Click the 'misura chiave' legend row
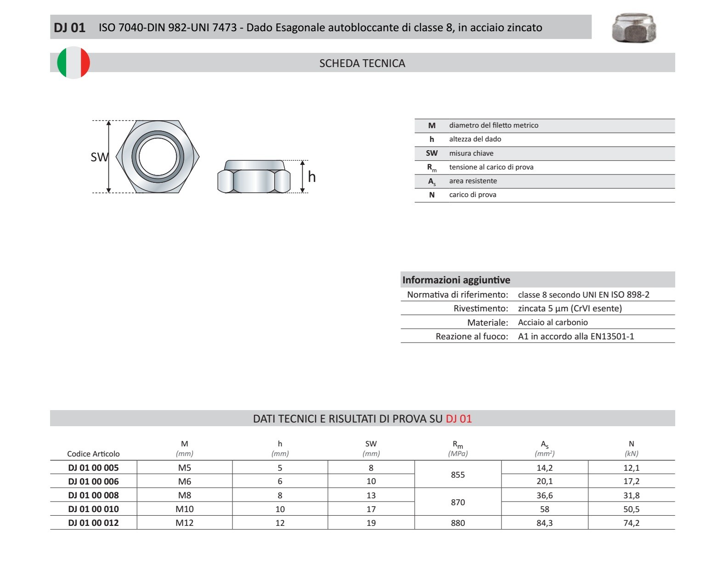Viewport: 728px width, 575px height. pos(471,153)
